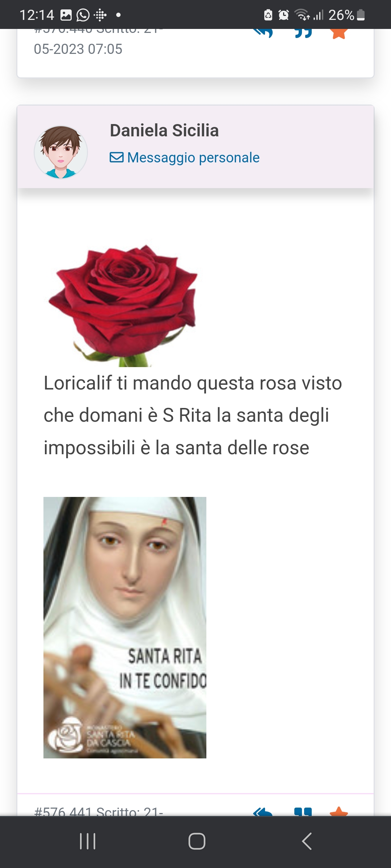Open the Messaggio personale link

click(185, 158)
